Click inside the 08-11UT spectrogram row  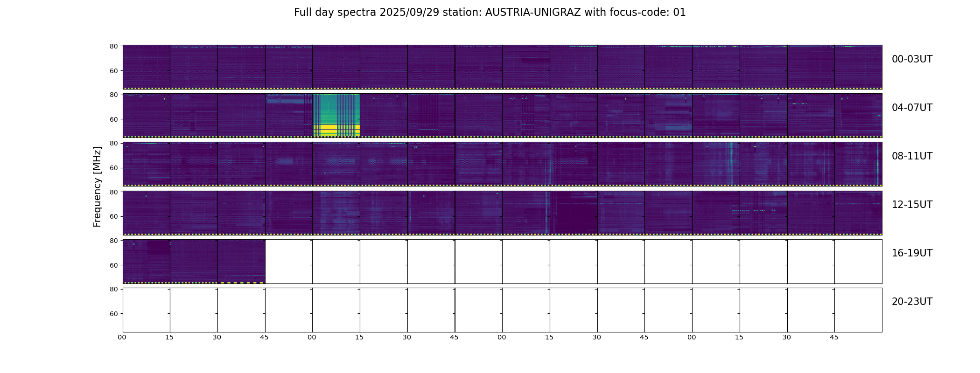(502, 164)
